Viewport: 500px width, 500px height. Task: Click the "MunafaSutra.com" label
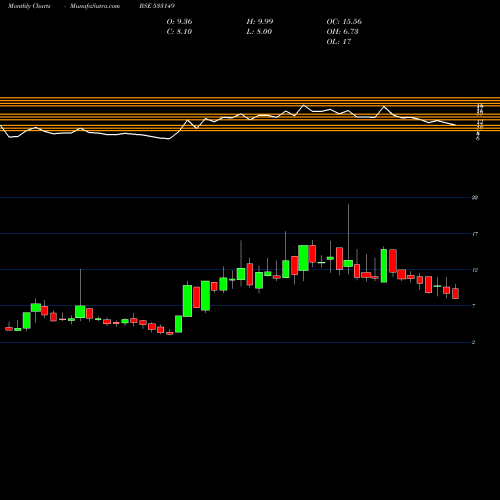[x=95, y=6]
